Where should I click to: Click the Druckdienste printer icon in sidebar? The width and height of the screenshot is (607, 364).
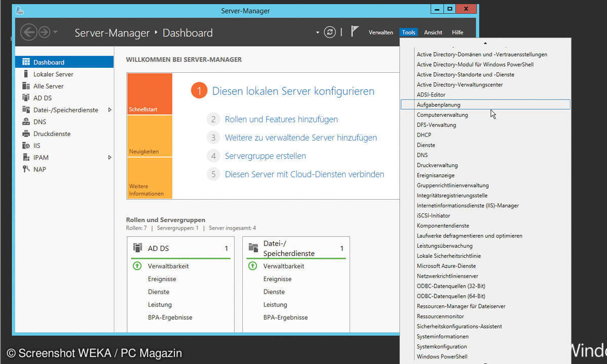26,133
